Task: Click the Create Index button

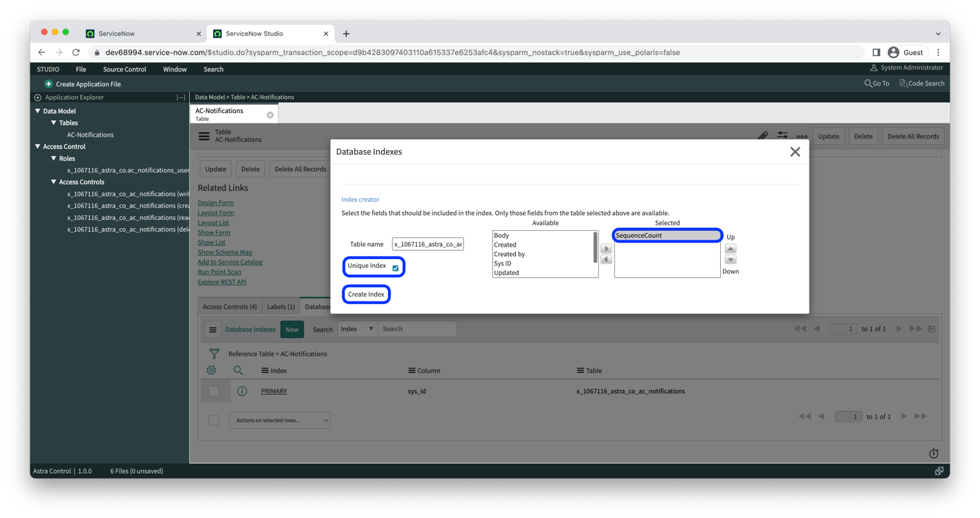Action: point(366,294)
